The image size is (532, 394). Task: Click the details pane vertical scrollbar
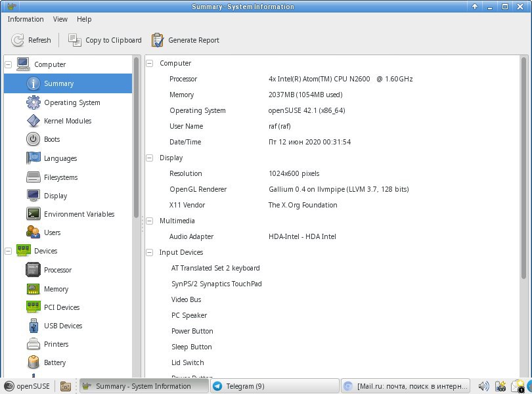pyautogui.click(x=524, y=168)
